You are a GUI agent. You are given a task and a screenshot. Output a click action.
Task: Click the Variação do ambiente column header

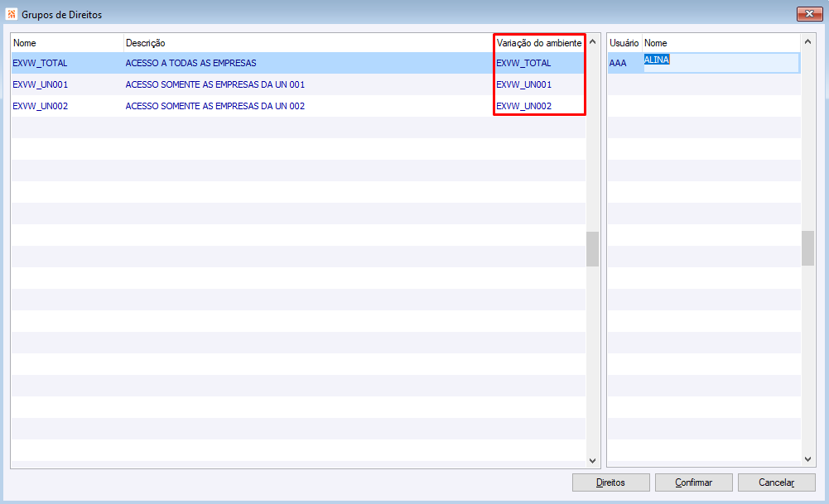[539, 43]
